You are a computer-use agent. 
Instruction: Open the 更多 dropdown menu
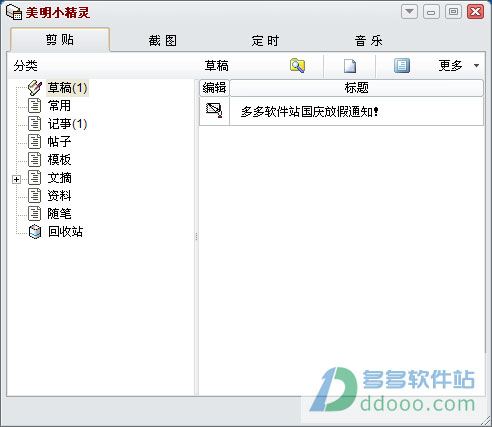[x=459, y=65]
